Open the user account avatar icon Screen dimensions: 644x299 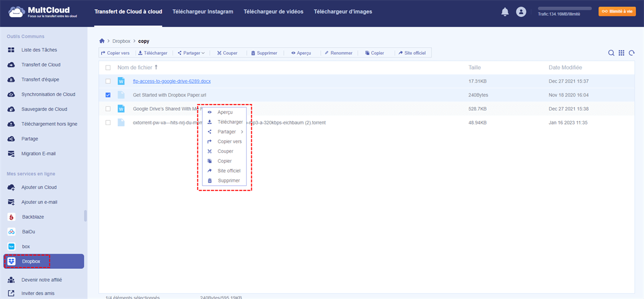click(x=521, y=11)
